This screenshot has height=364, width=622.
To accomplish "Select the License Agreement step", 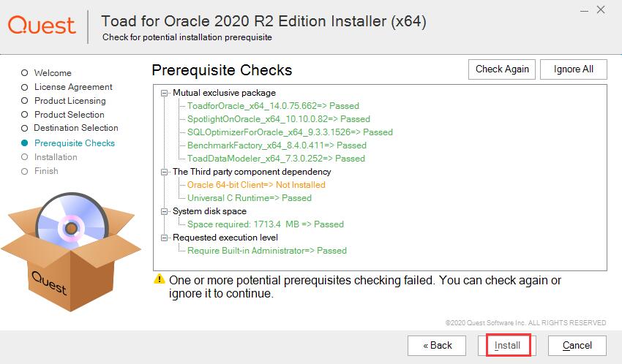I will coord(72,87).
